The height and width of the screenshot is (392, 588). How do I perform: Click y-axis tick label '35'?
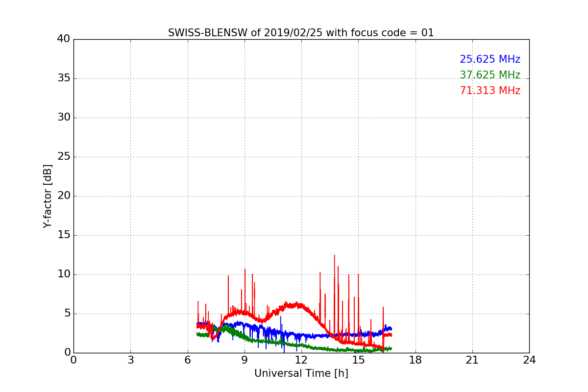click(x=64, y=78)
